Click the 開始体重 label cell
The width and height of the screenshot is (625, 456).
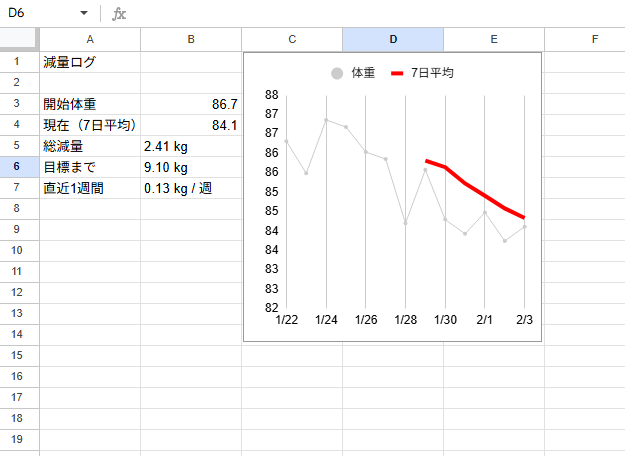point(90,104)
